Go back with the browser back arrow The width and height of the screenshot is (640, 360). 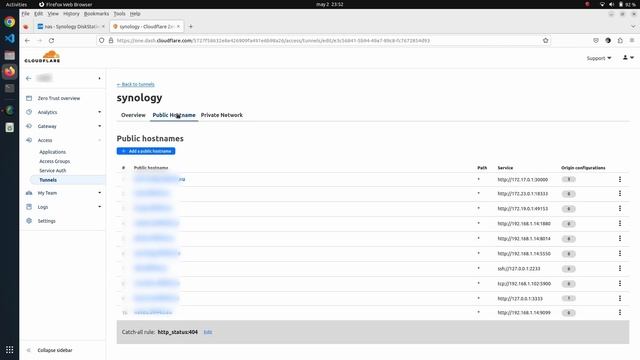pos(27,40)
